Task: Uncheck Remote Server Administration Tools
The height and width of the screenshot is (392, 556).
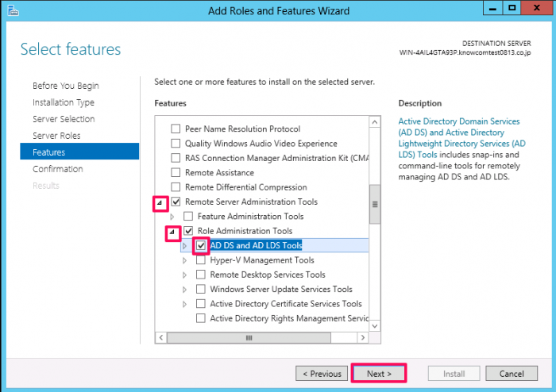Action: (176, 202)
